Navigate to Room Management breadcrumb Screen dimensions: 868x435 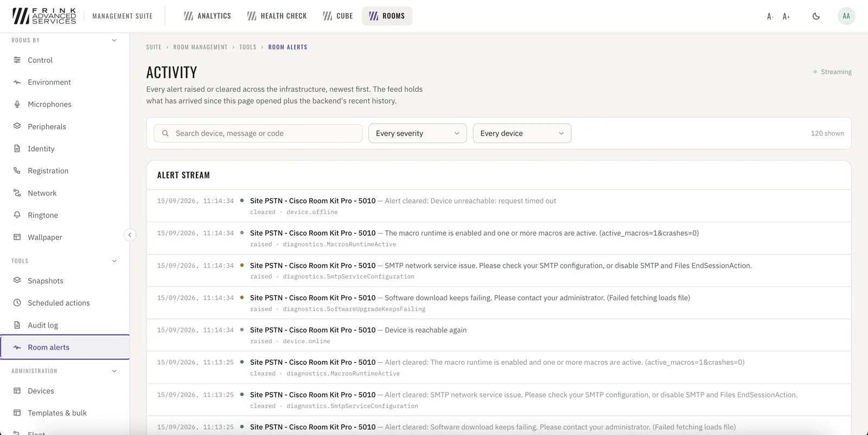(x=201, y=47)
